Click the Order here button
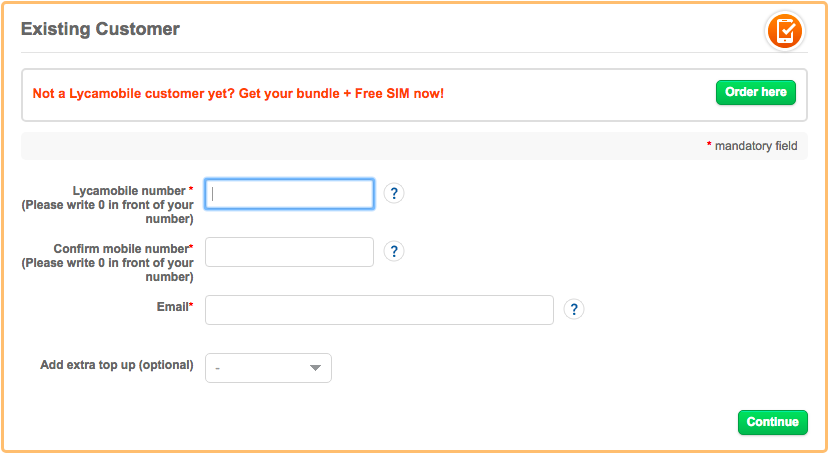The height and width of the screenshot is (454, 828). (756, 92)
